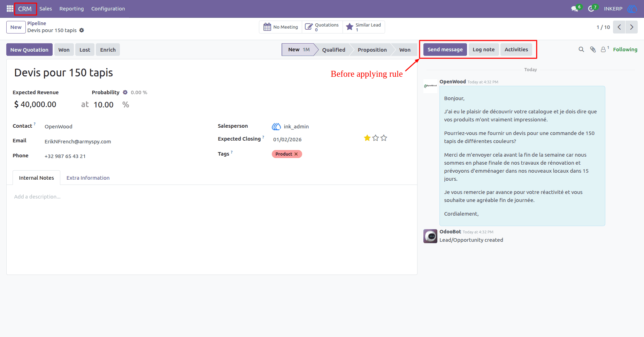Set stage to Proposition
The height and width of the screenshot is (337, 644).
coord(372,50)
